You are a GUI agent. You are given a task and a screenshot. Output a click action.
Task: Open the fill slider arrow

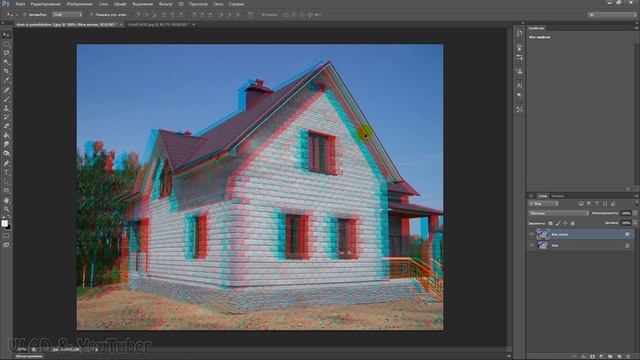635,223
